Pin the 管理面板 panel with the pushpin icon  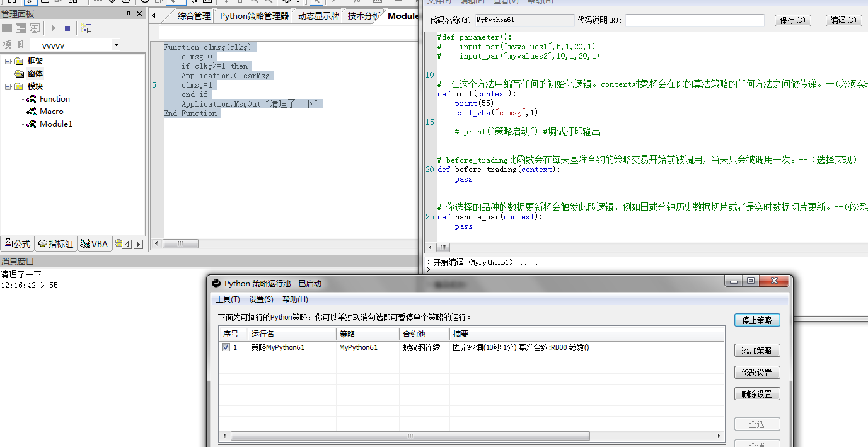pyautogui.click(x=129, y=14)
